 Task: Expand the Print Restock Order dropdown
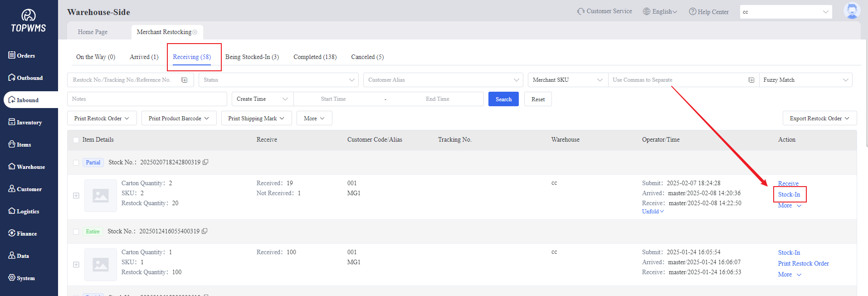pos(102,118)
